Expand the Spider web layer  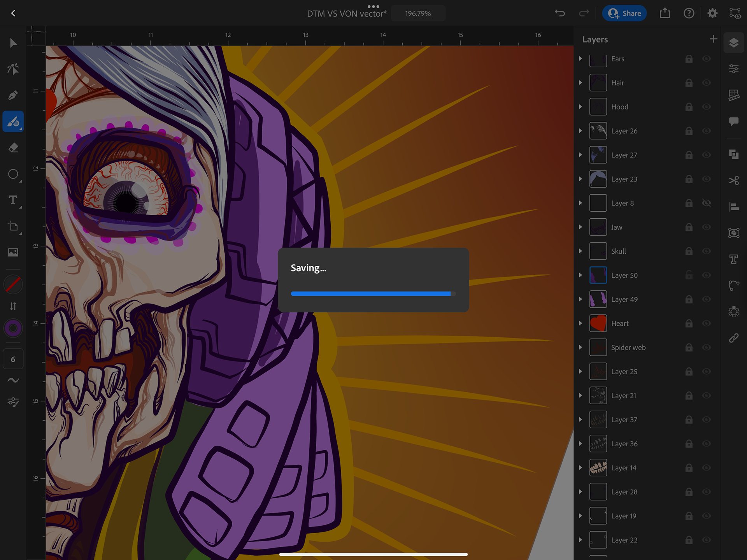point(580,347)
